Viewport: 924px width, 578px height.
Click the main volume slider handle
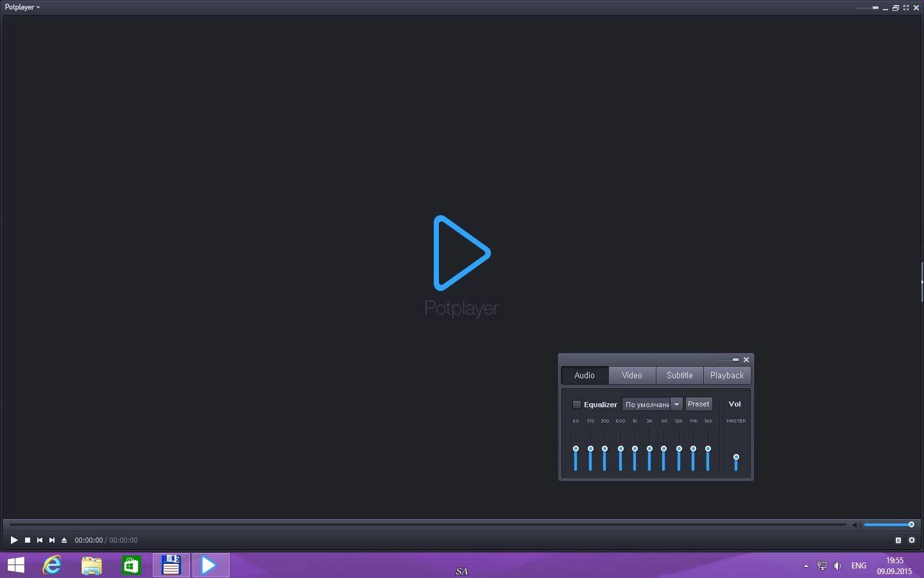point(911,525)
